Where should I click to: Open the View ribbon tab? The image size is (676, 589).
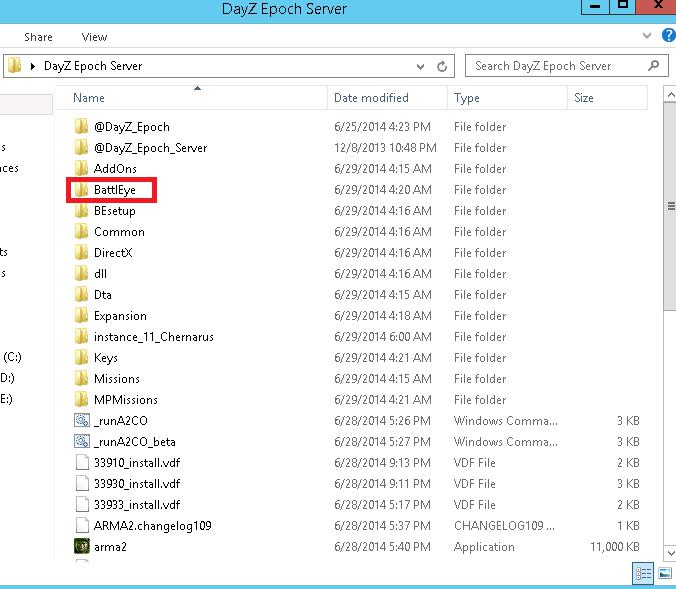pos(94,37)
